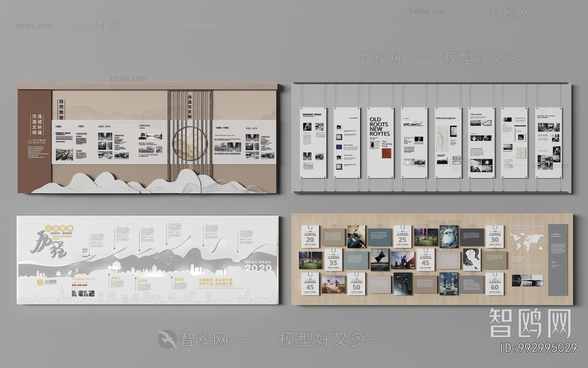Click the calendar card numbered 35
The height and width of the screenshot is (368, 588).
[333, 260]
